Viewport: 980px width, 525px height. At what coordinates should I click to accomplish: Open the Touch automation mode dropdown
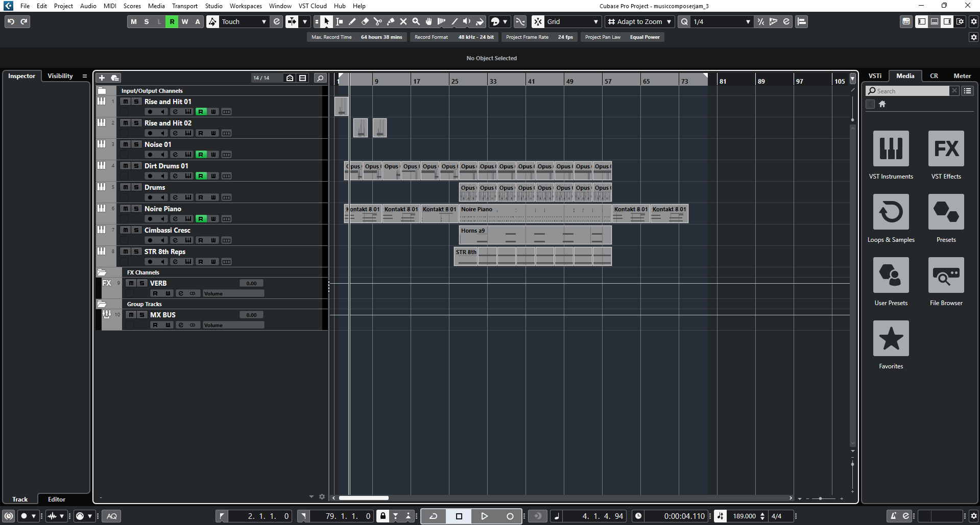coord(264,21)
